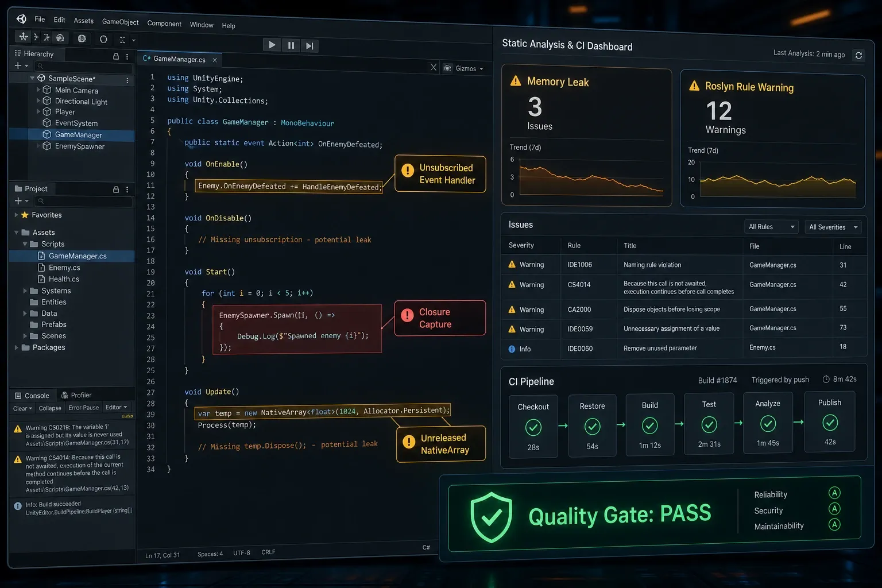Open the Hierarchy panel's three-dot options menu

click(x=127, y=56)
